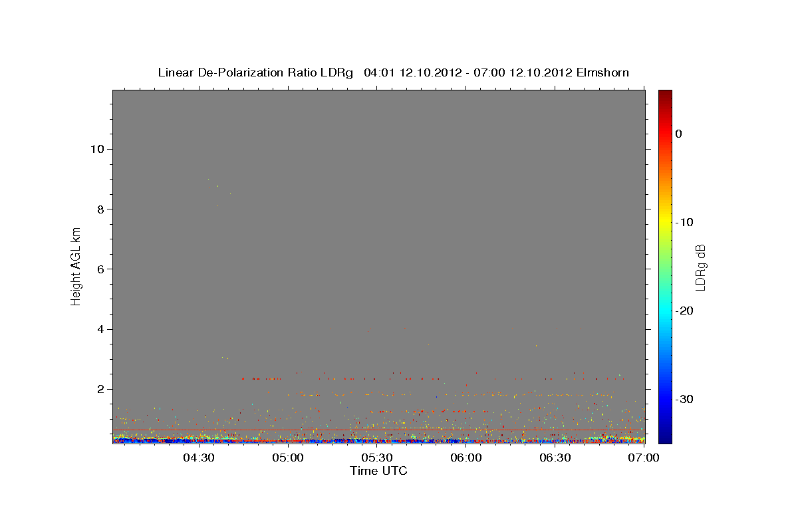Screen dimensions: 798x532
Task: Click the green middle region of the colorbar
Action: tap(665, 266)
